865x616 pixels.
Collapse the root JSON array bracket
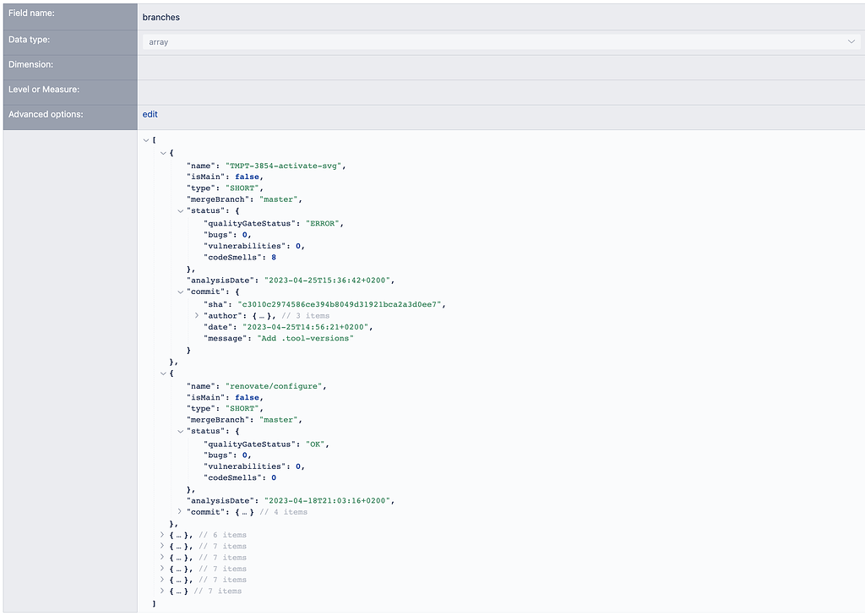point(146,140)
